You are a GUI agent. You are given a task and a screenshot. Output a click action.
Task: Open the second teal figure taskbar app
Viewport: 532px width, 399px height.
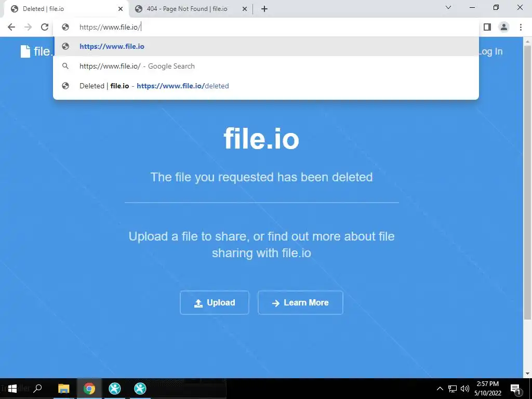[140, 389]
